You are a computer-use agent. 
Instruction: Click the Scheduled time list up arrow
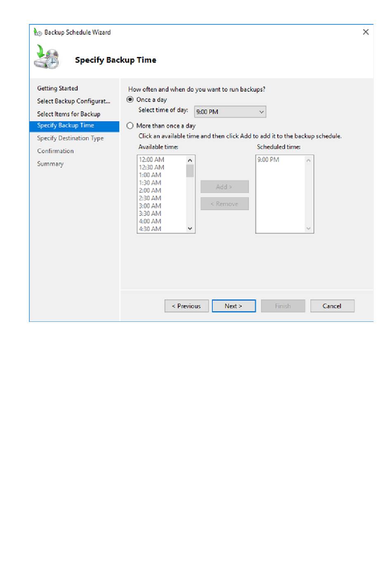coord(309,160)
